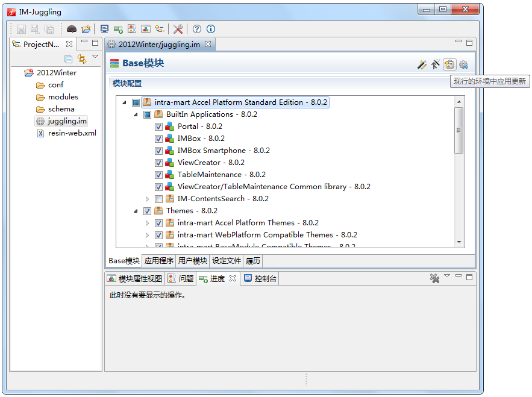
Task: Open the 问题 tab
Action: click(181, 278)
